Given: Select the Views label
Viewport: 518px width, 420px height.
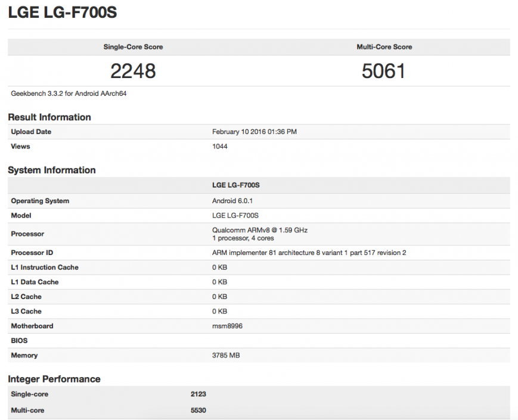Looking at the screenshot, I should coord(20,147).
